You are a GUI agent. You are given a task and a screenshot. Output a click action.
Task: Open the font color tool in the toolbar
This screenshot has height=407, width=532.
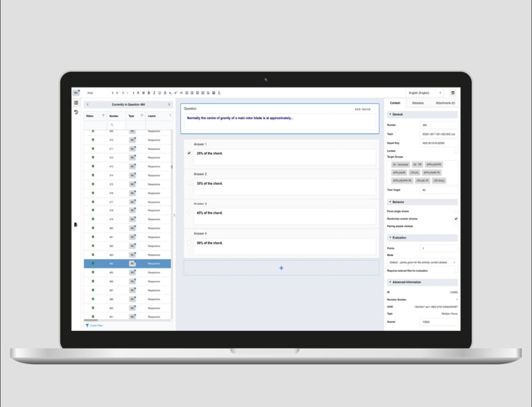point(138,93)
